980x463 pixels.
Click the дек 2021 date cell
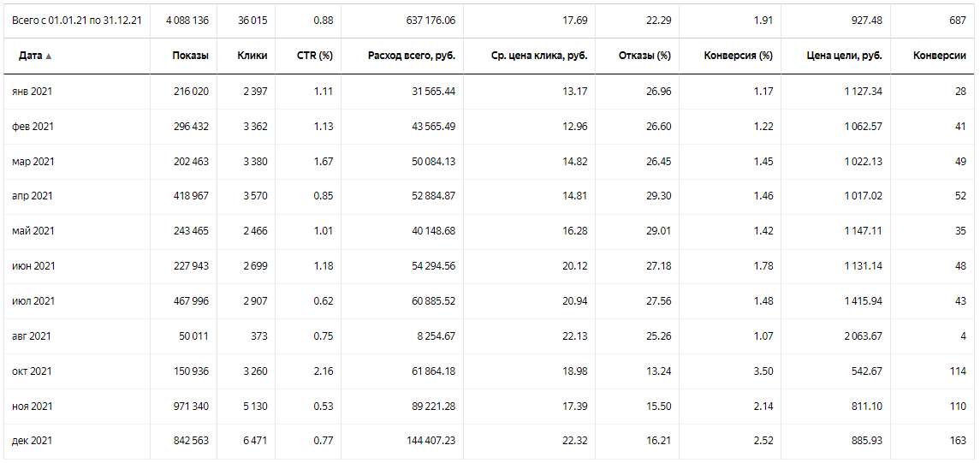(x=32, y=441)
